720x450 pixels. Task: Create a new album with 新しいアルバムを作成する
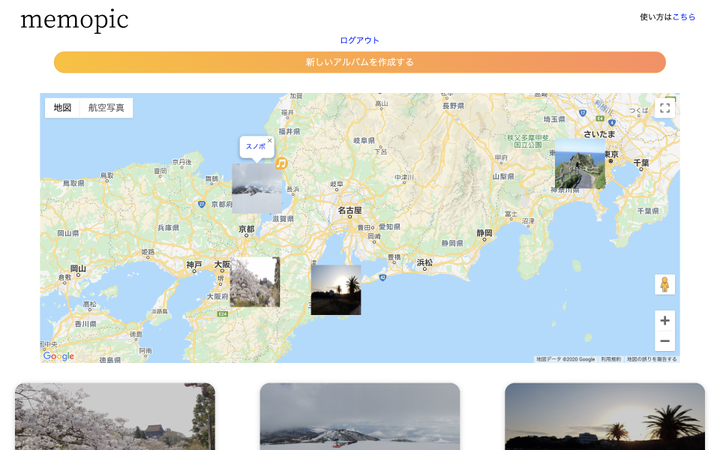pos(360,62)
